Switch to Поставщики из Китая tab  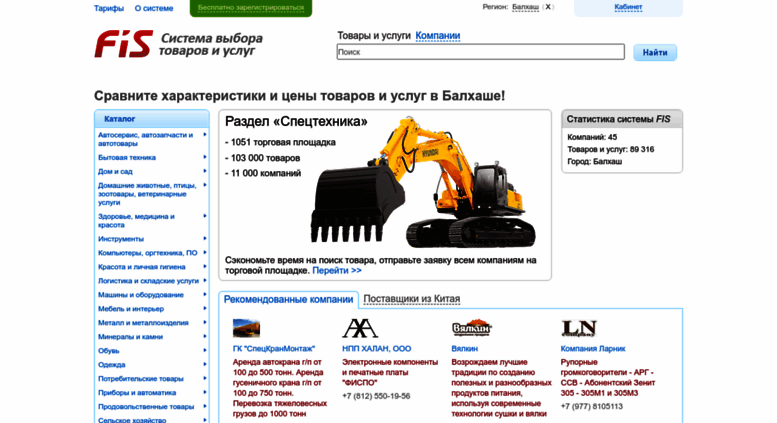click(412, 299)
